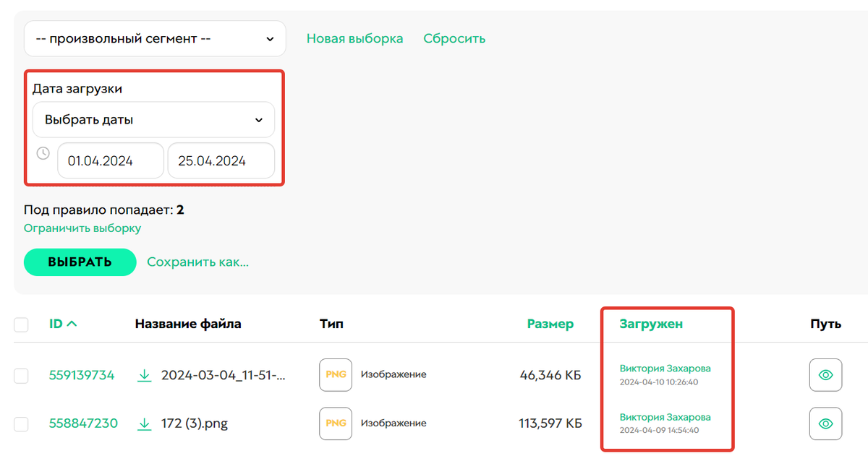Sort by Загружен column header
The height and width of the screenshot is (456, 868).
651,324
